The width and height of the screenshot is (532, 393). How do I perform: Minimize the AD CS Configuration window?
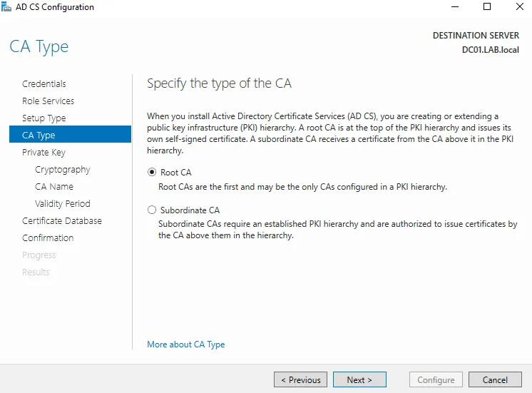[x=455, y=6]
